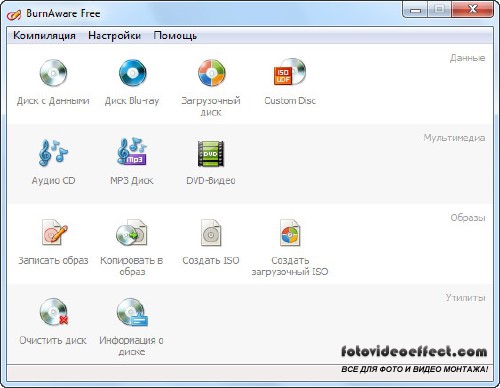The image size is (500, 388).
Task: Select the Копировать в образ icon
Action: point(132,232)
